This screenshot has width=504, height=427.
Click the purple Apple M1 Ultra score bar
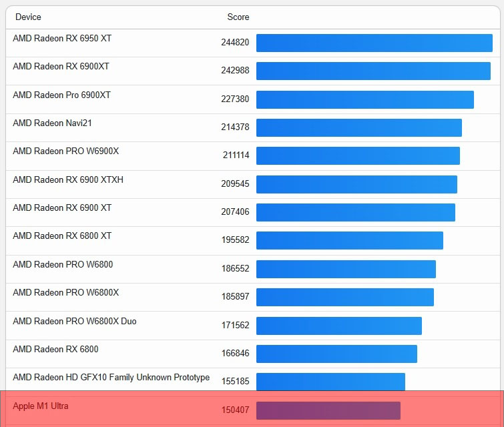click(328, 410)
